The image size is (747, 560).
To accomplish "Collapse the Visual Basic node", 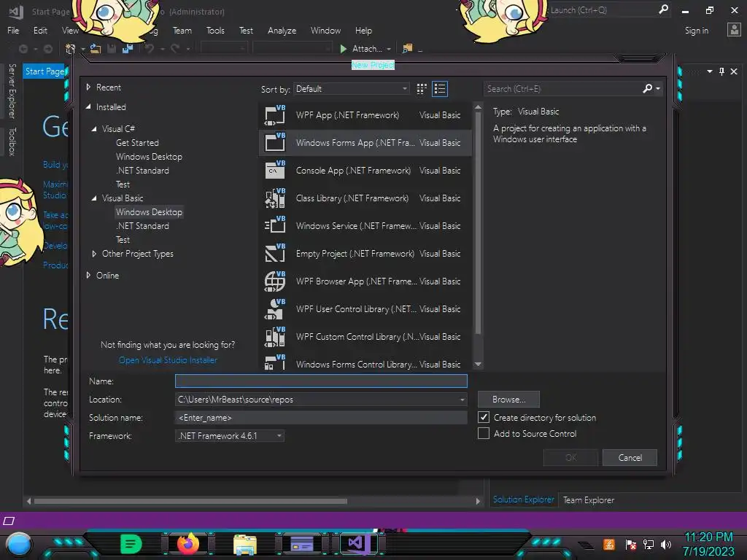I will [94, 198].
